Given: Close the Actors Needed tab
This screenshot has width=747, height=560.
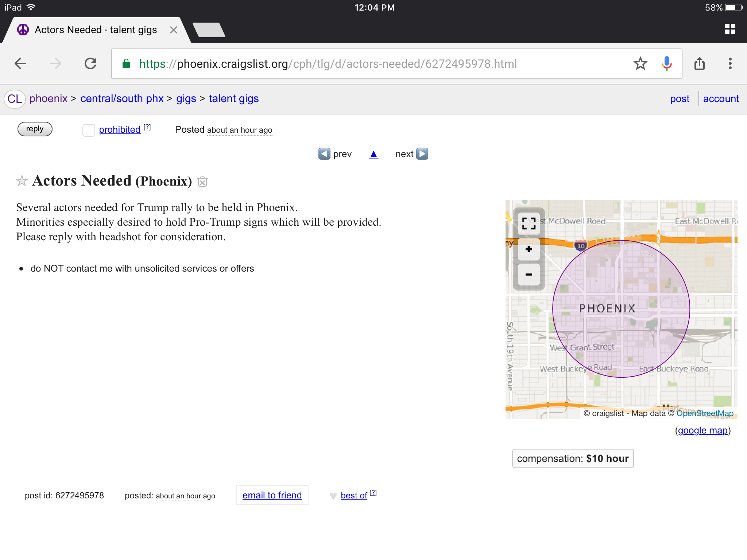Looking at the screenshot, I should (x=174, y=30).
